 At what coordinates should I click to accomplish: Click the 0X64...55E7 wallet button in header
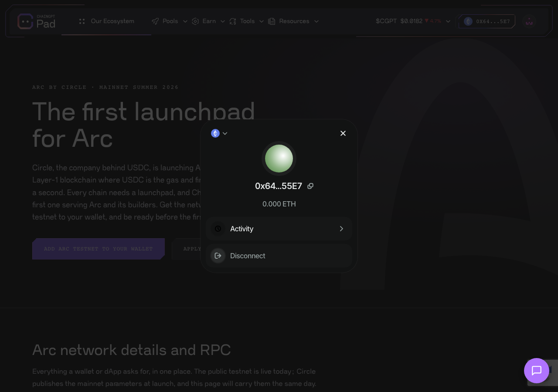point(487,21)
